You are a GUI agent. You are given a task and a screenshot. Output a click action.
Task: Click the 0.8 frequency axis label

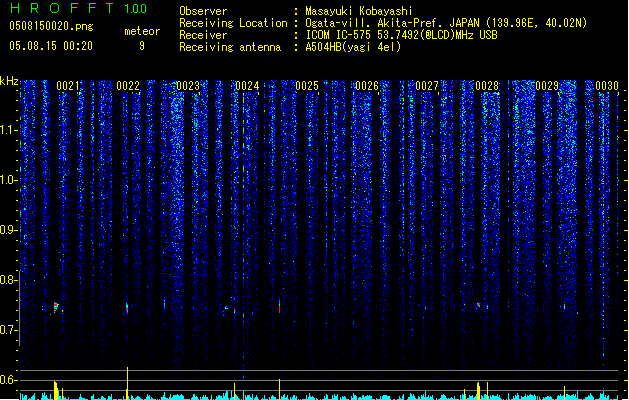(x=8, y=280)
